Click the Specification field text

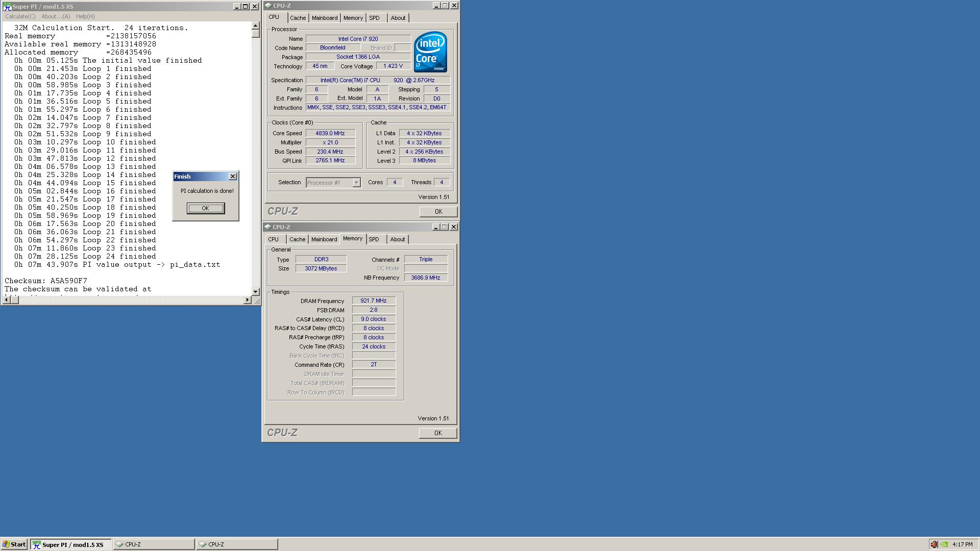click(x=378, y=80)
